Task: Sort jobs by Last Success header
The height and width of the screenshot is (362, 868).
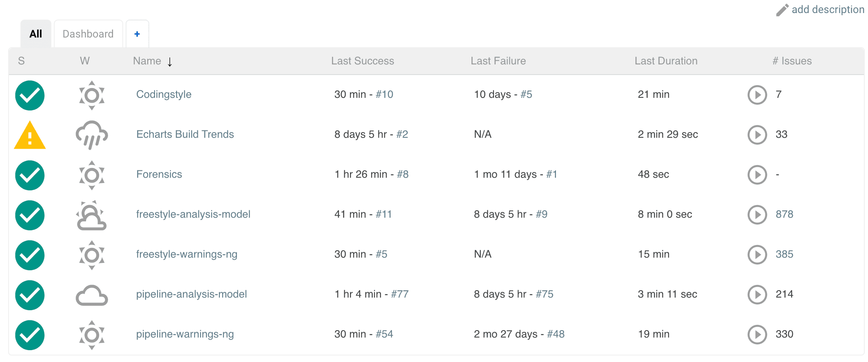Action: click(x=362, y=61)
